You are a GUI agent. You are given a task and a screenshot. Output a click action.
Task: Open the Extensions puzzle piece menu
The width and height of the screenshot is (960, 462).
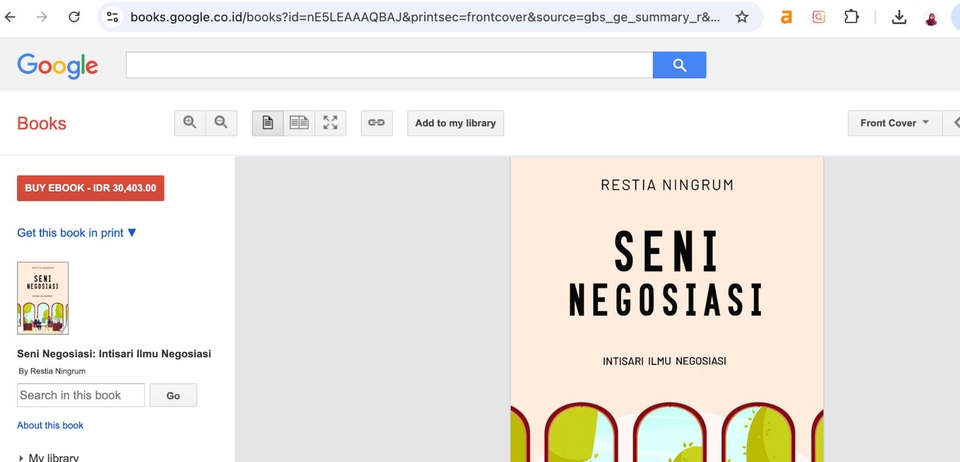coord(851,17)
